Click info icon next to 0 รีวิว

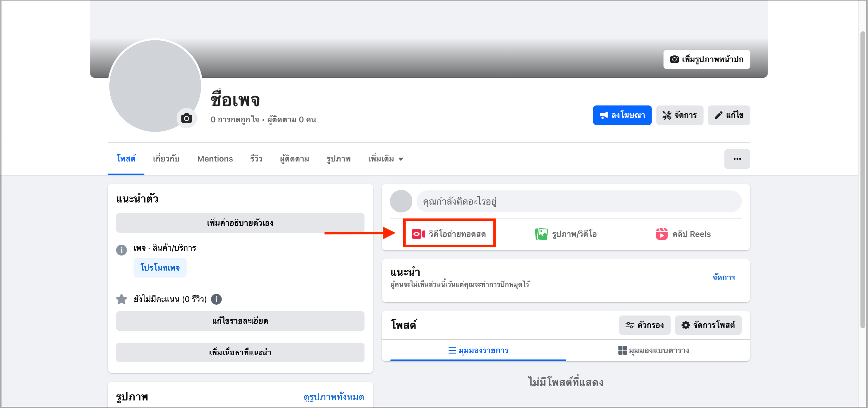216,299
